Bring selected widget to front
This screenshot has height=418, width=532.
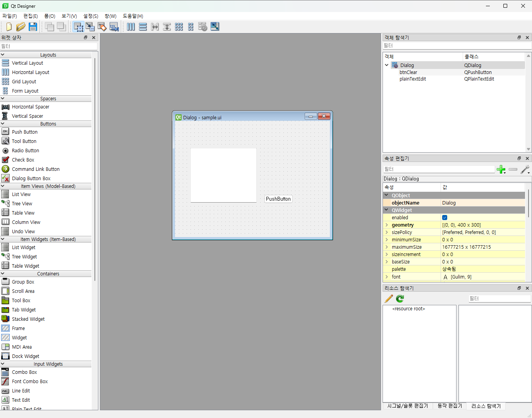(61, 27)
